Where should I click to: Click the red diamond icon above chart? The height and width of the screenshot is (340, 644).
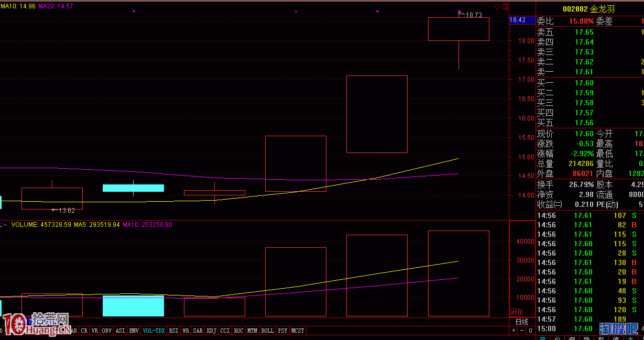pyautogui.click(x=497, y=6)
